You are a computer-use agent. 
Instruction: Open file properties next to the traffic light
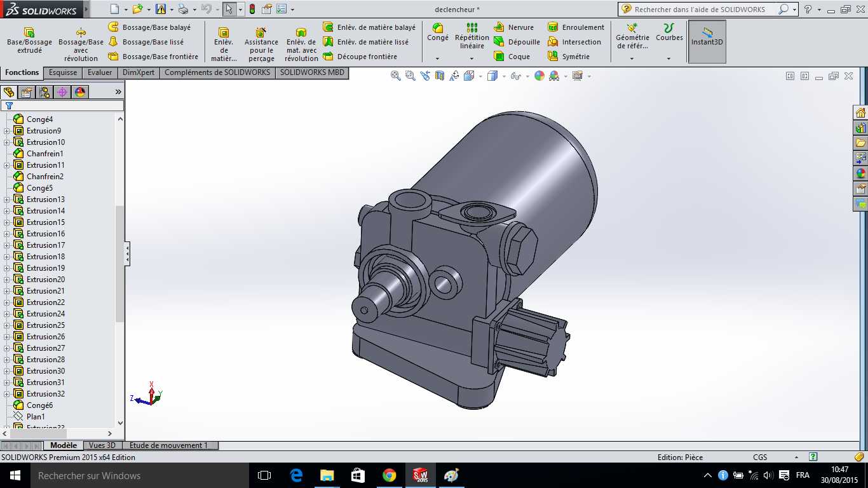coord(267,9)
